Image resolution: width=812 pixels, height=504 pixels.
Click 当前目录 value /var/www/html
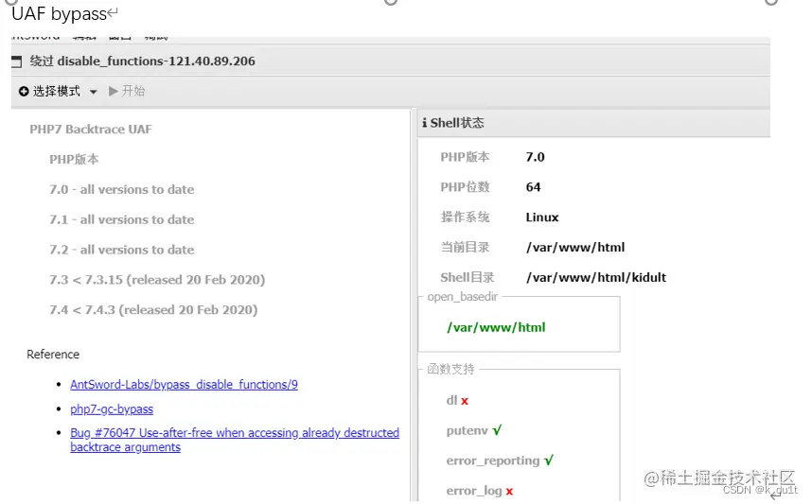coord(575,248)
